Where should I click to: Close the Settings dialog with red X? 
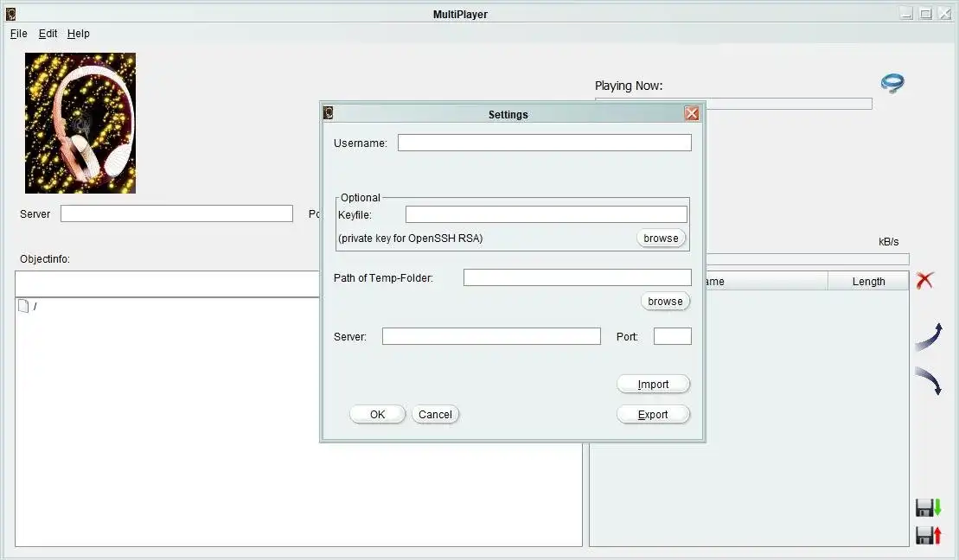[x=691, y=114]
